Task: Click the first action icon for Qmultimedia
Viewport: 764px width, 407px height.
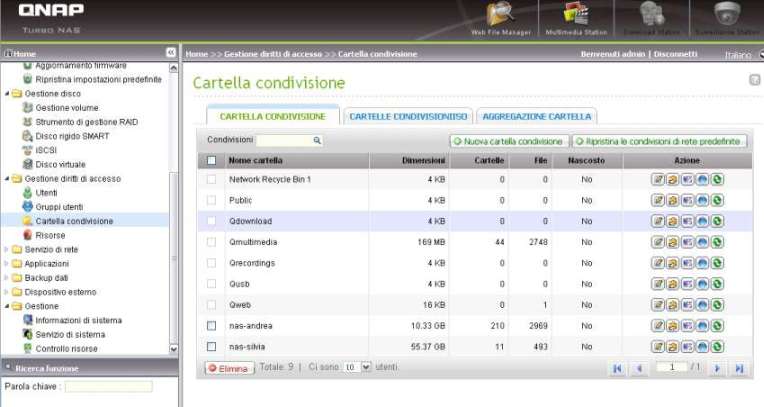Action: click(x=658, y=242)
